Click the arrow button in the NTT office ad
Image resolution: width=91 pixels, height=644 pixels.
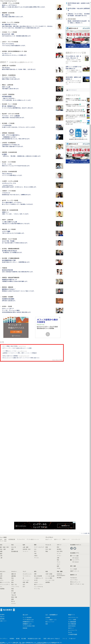click(x=48, y=334)
